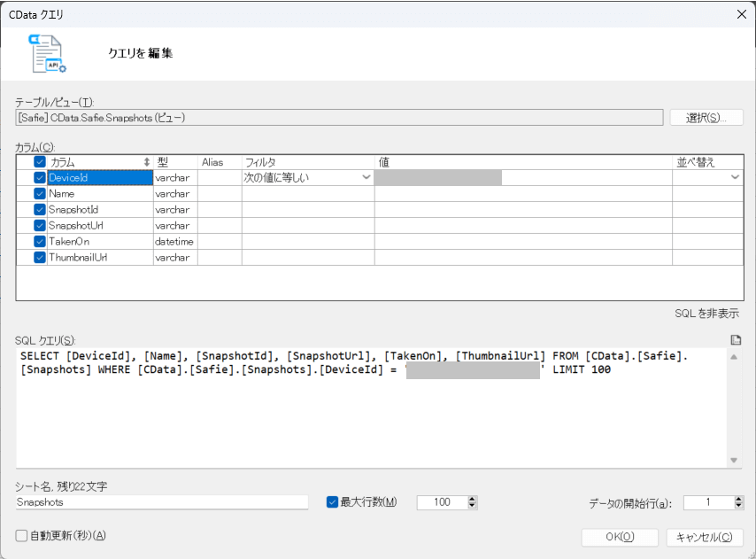Image resolution: width=756 pixels, height=559 pixels.
Task: Close the CData クエリ dialog
Action: tap(742, 14)
